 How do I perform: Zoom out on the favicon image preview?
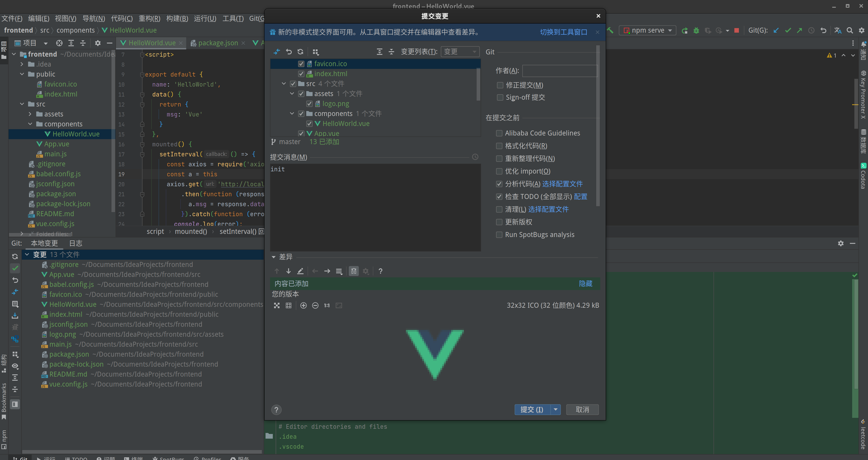pos(315,306)
